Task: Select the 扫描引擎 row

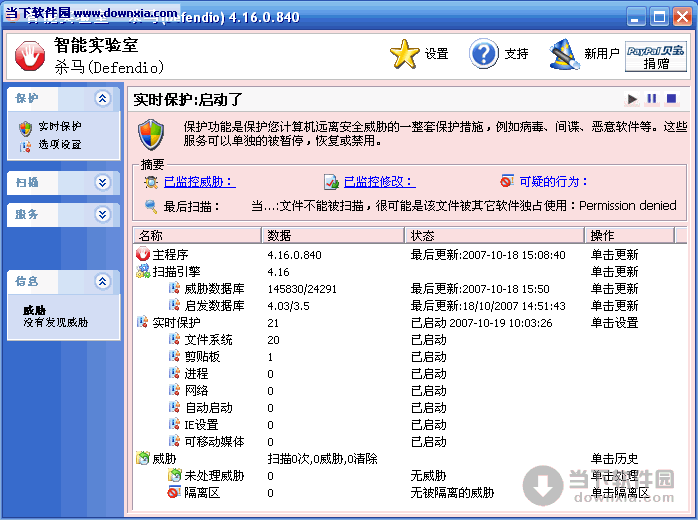Action: coord(410,272)
